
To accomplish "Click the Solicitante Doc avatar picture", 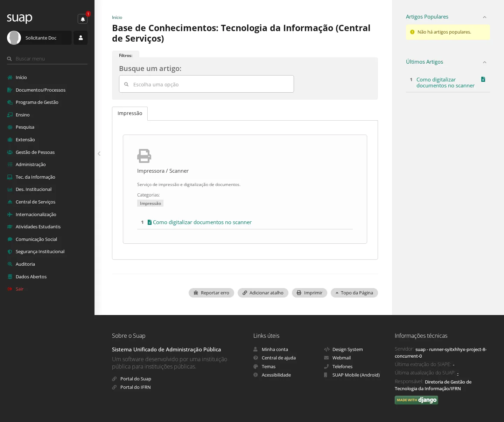I will [14, 38].
